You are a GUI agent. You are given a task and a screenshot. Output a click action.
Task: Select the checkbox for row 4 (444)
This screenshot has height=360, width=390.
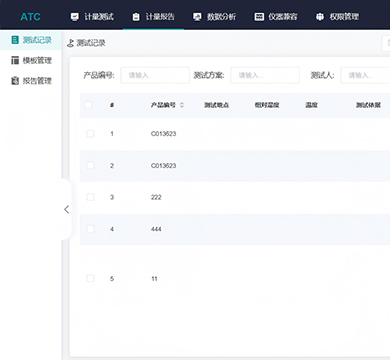pos(90,229)
